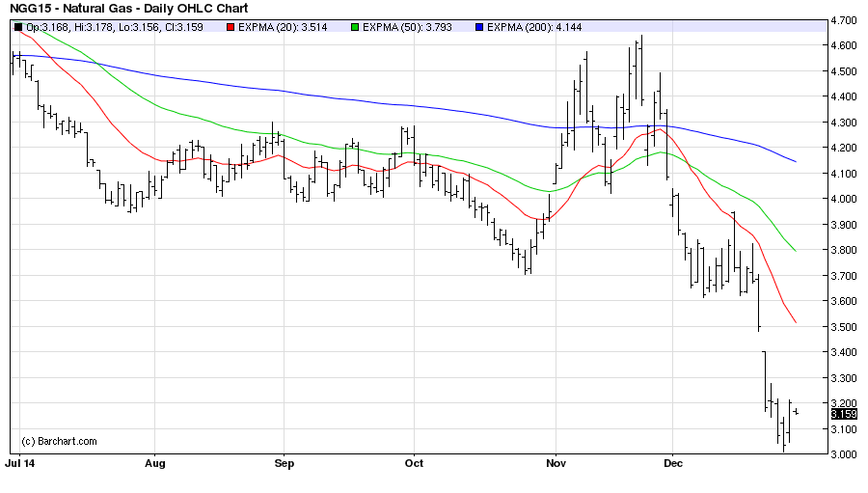Click the Oct label on the time axis

click(413, 463)
